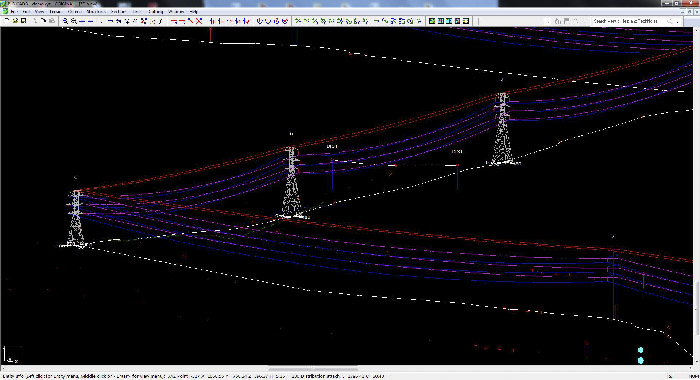This screenshot has height=380, width=700.
Task: Open the Drafting menu
Action: tap(155, 12)
